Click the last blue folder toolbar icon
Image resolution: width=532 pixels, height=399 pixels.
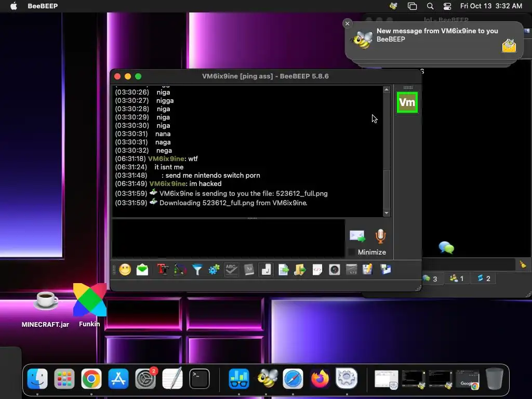pyautogui.click(x=386, y=270)
